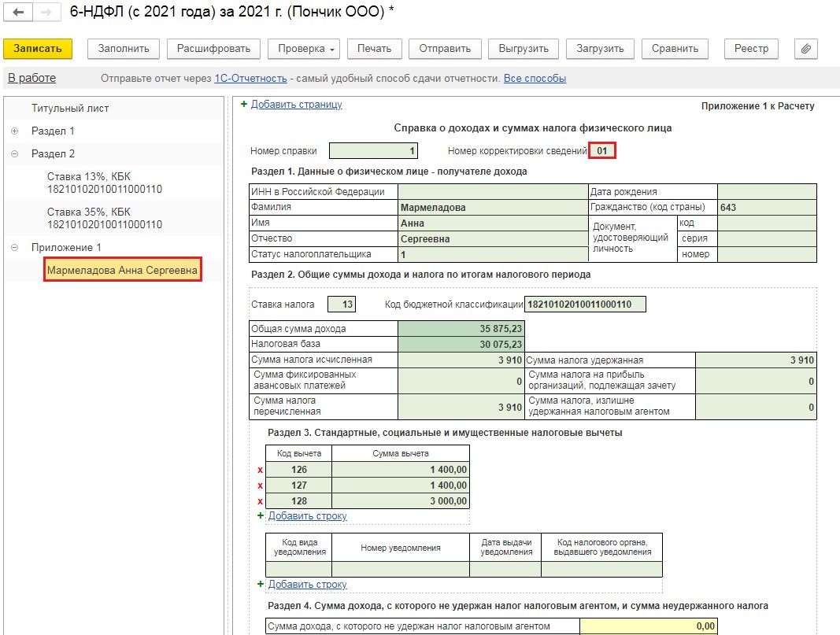Screen dimensions: 840x635
Task: Delete deduction row with code 127
Action: click(261, 485)
